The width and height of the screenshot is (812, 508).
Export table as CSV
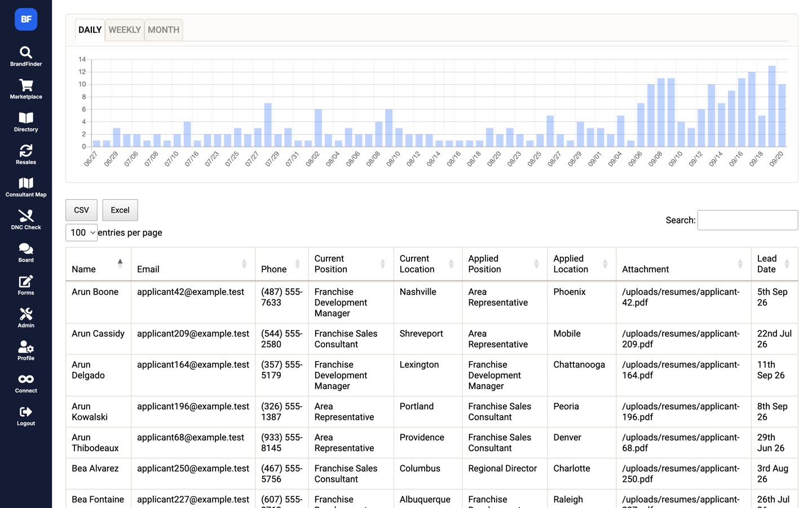(x=81, y=210)
